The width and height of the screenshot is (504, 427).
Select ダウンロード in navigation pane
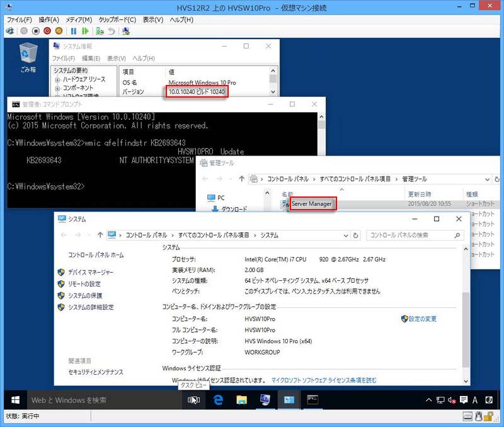click(x=229, y=209)
